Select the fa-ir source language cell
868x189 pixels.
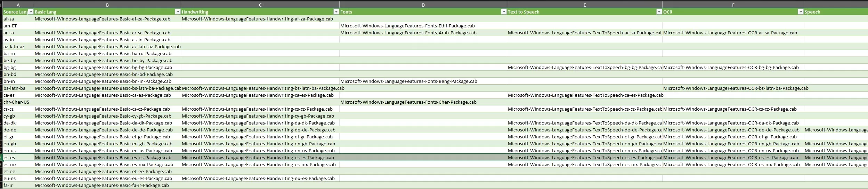pyautogui.click(x=18, y=185)
